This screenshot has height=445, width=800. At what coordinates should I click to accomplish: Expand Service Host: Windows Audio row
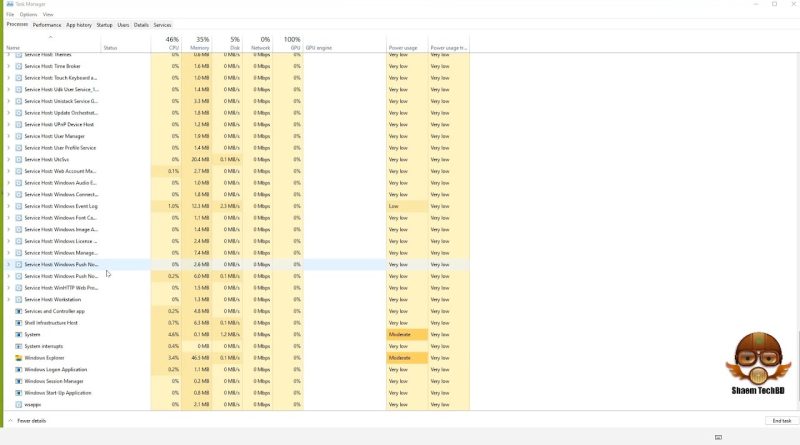click(8, 183)
